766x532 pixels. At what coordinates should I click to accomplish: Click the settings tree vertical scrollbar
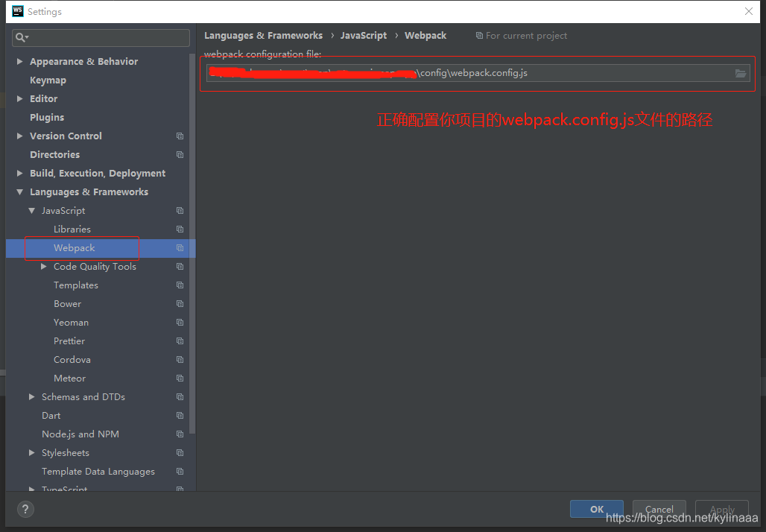pyautogui.click(x=192, y=244)
